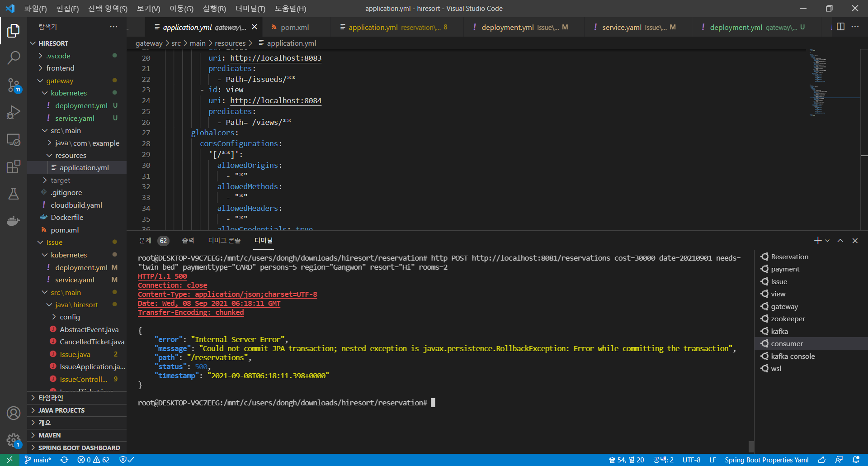Maximize the terminal panel with the chevron
Viewport: 868px width, 466px height.
[x=840, y=240]
